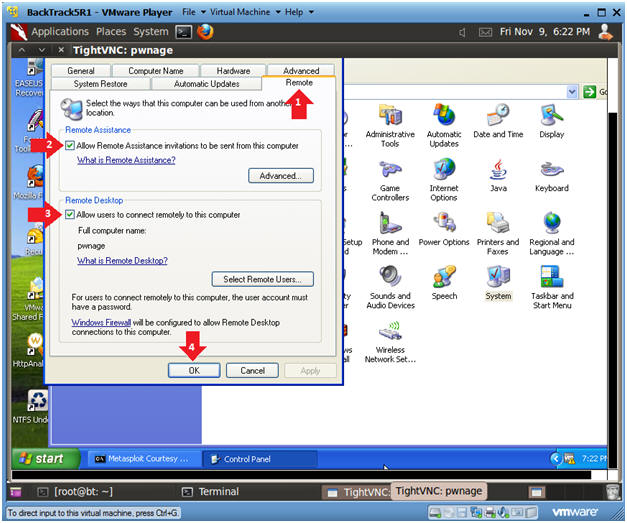Open the VMware Help dropdown menu
627x523 pixels.
299,12
